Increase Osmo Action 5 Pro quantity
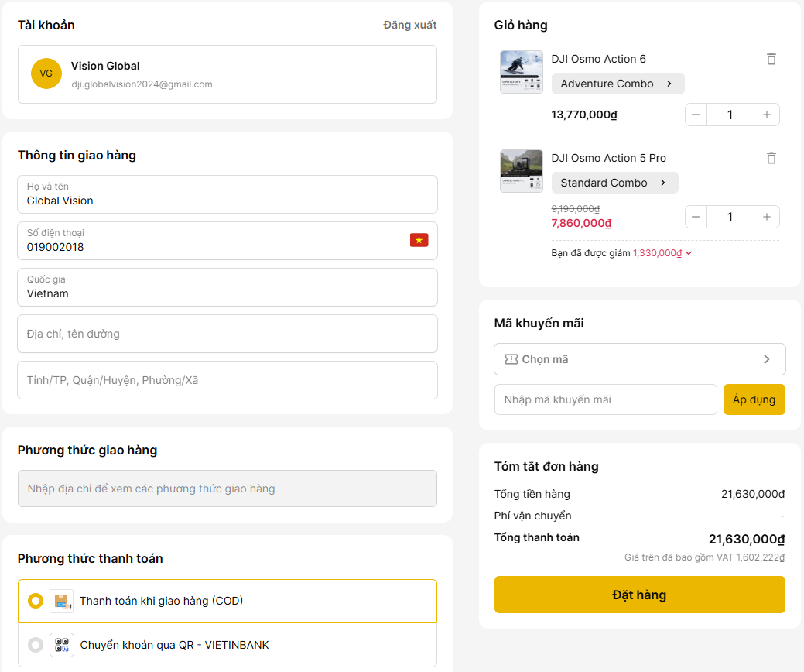 (x=766, y=217)
